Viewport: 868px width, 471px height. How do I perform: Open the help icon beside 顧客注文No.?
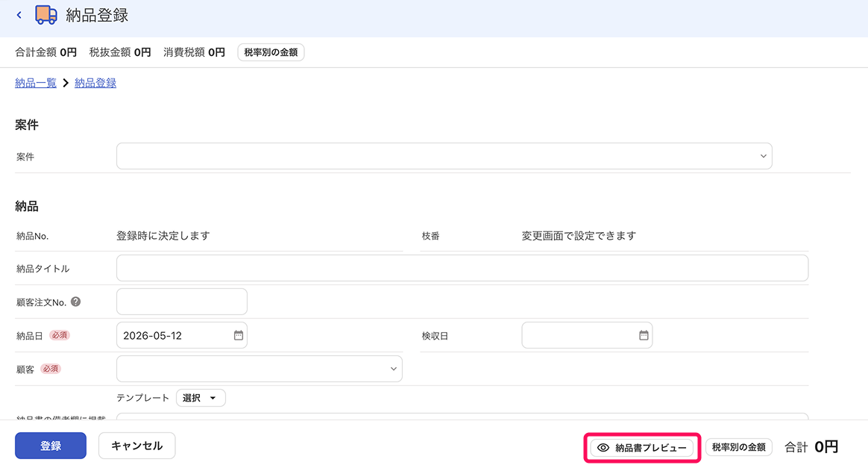click(x=76, y=302)
